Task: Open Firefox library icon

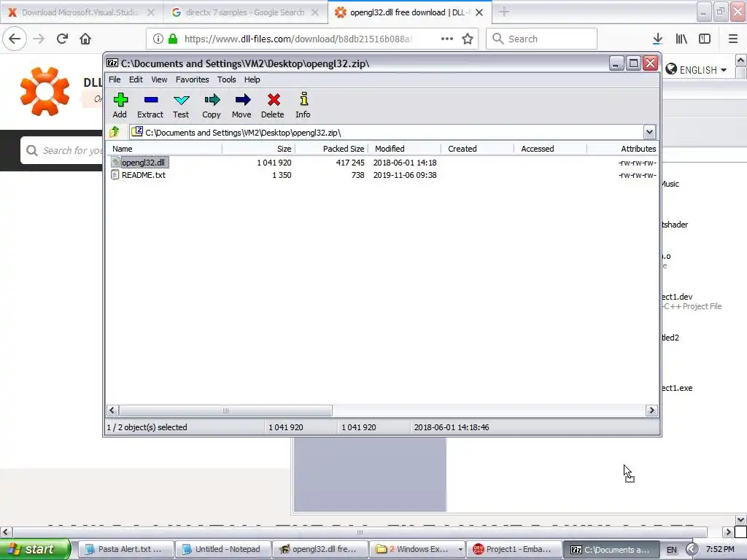Action: click(681, 39)
